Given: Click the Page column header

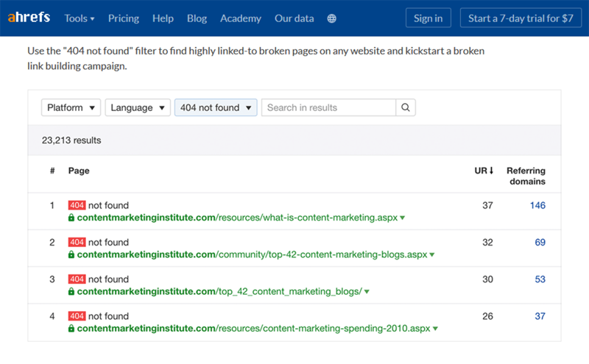Looking at the screenshot, I should point(79,171).
